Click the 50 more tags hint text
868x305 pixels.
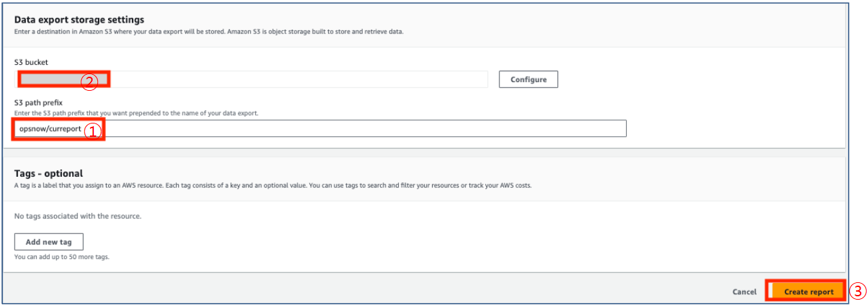(61, 256)
